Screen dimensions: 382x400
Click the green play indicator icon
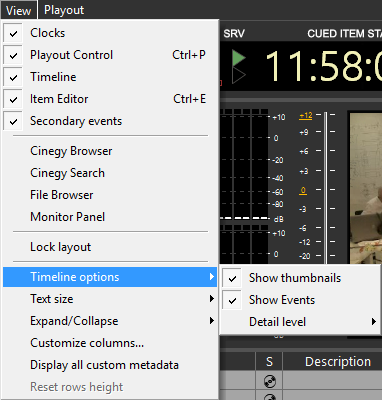click(239, 58)
